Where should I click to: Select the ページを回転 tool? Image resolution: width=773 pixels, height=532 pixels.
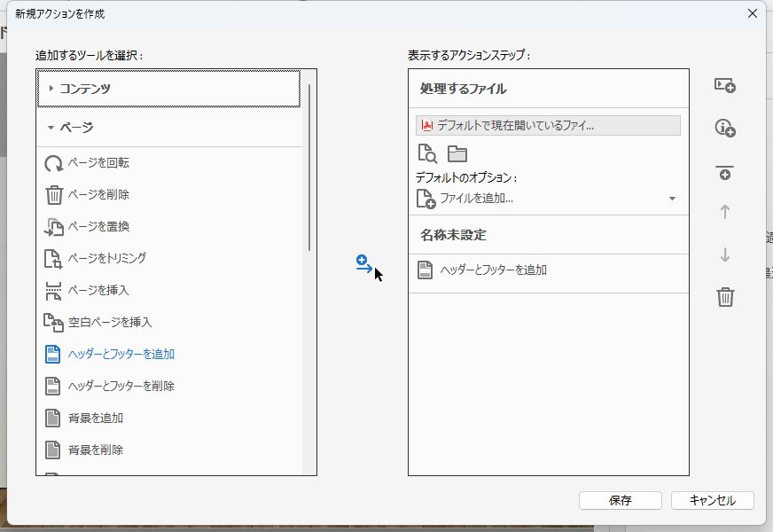point(98,162)
